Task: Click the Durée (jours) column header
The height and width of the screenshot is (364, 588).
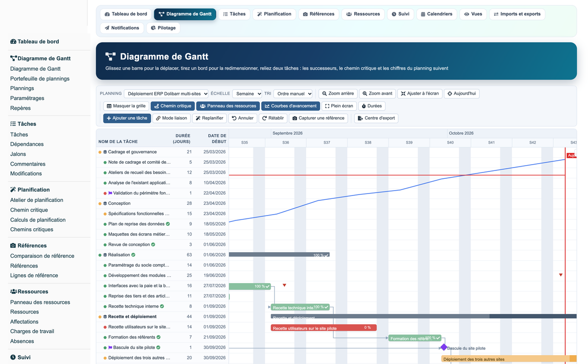Action: coord(181,139)
